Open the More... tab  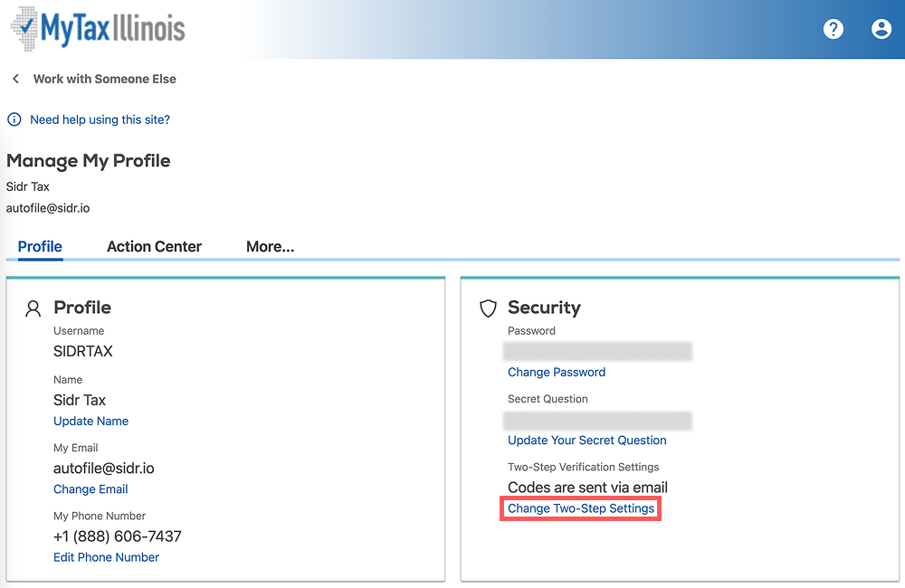[270, 246]
